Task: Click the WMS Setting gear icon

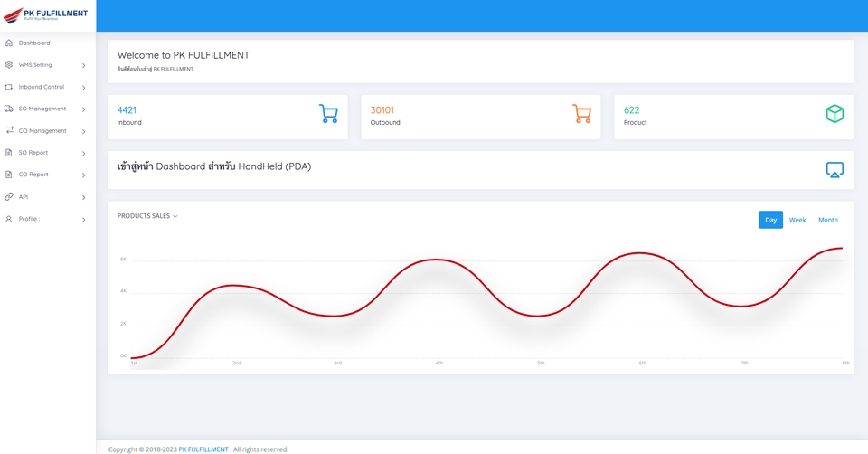Action: pos(9,65)
